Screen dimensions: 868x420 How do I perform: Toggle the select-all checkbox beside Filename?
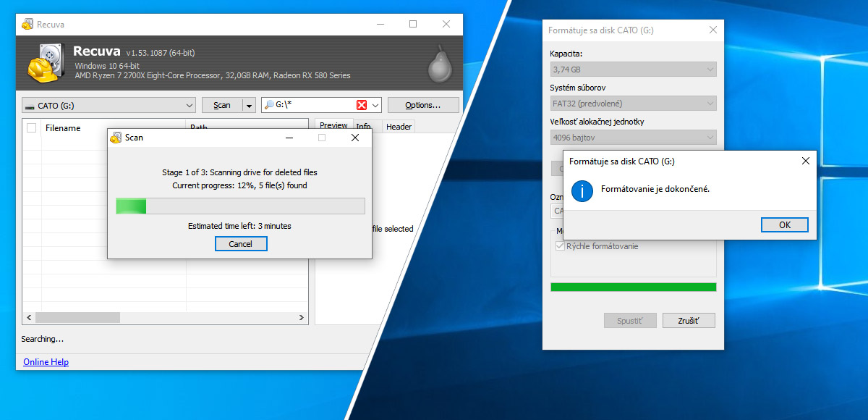point(31,128)
